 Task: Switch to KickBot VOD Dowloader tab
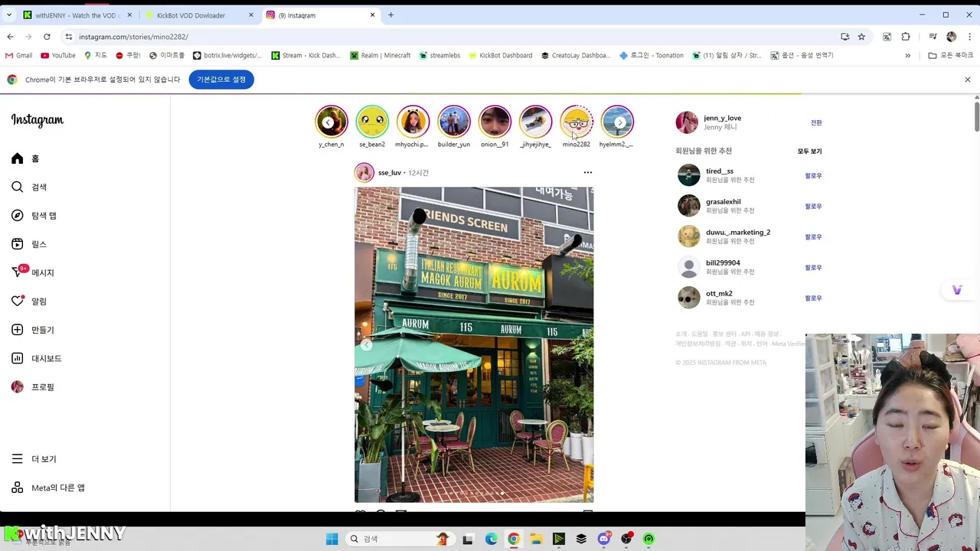click(x=199, y=15)
